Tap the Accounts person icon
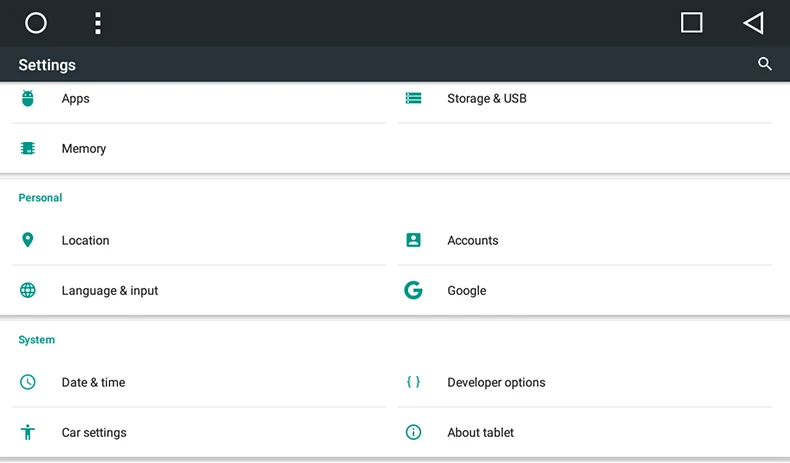This screenshot has height=463, width=790. coord(413,240)
